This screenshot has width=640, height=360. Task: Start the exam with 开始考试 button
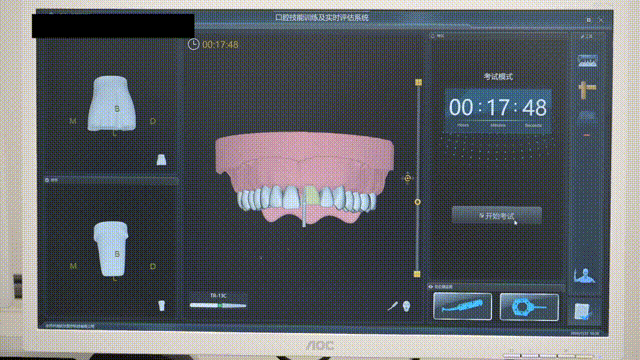pyautogui.click(x=497, y=216)
